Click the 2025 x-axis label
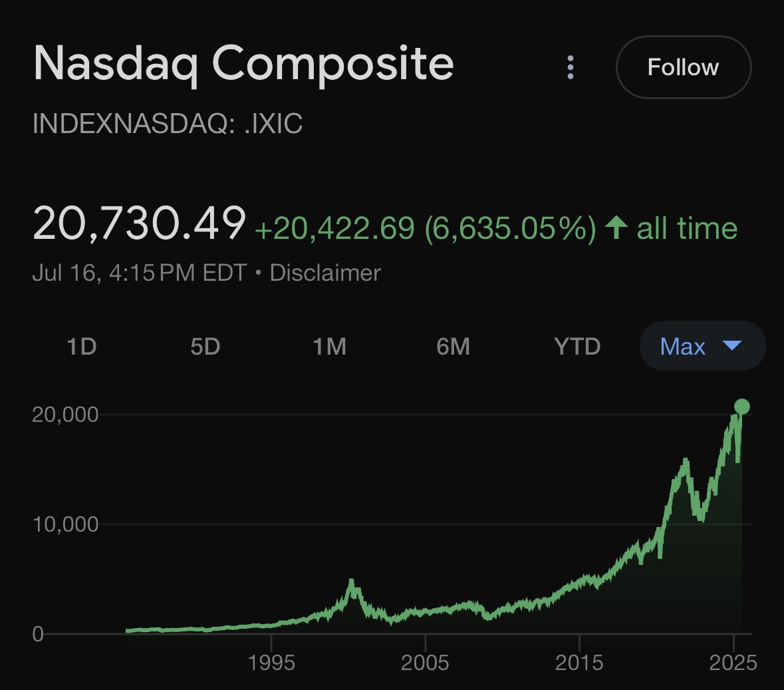This screenshot has height=690, width=784. (x=733, y=663)
